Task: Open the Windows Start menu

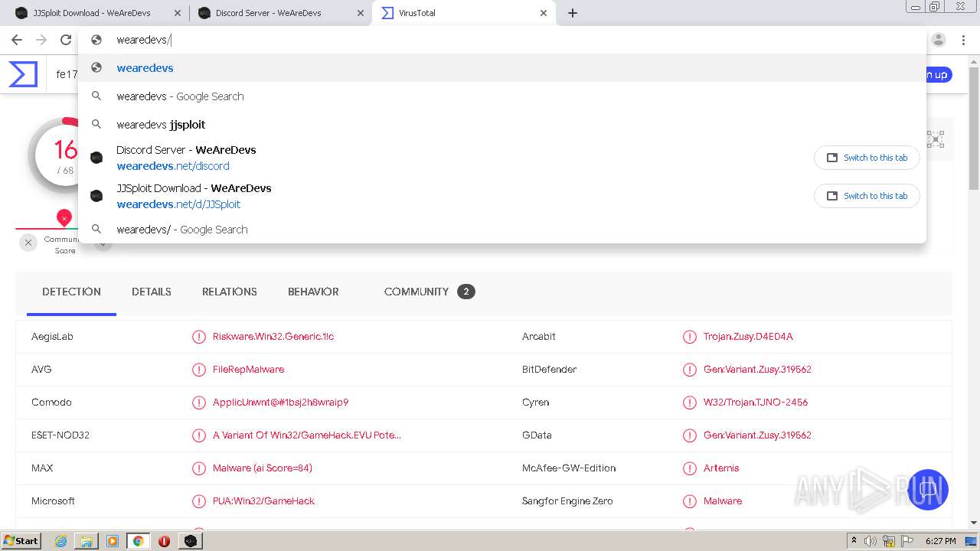Action: pos(21,541)
